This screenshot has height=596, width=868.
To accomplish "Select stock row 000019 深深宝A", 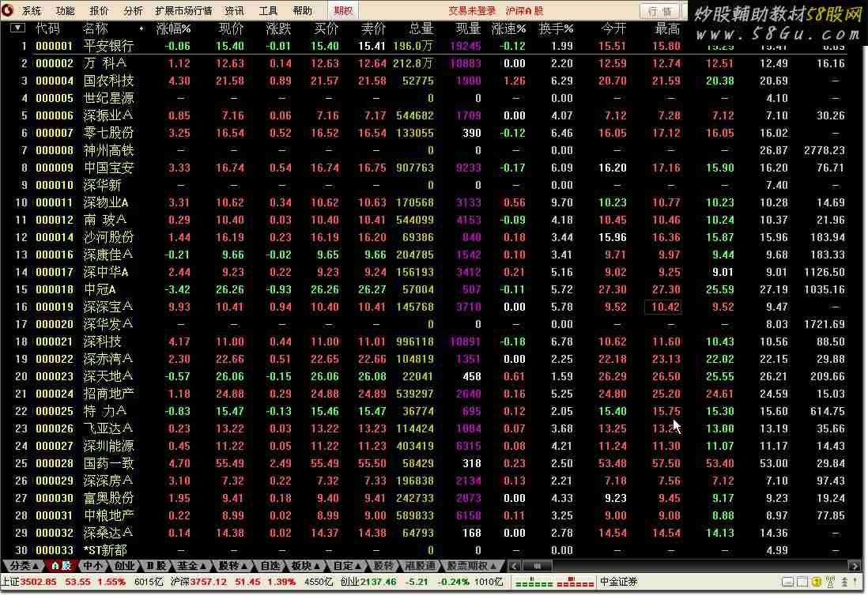I will click(x=430, y=307).
